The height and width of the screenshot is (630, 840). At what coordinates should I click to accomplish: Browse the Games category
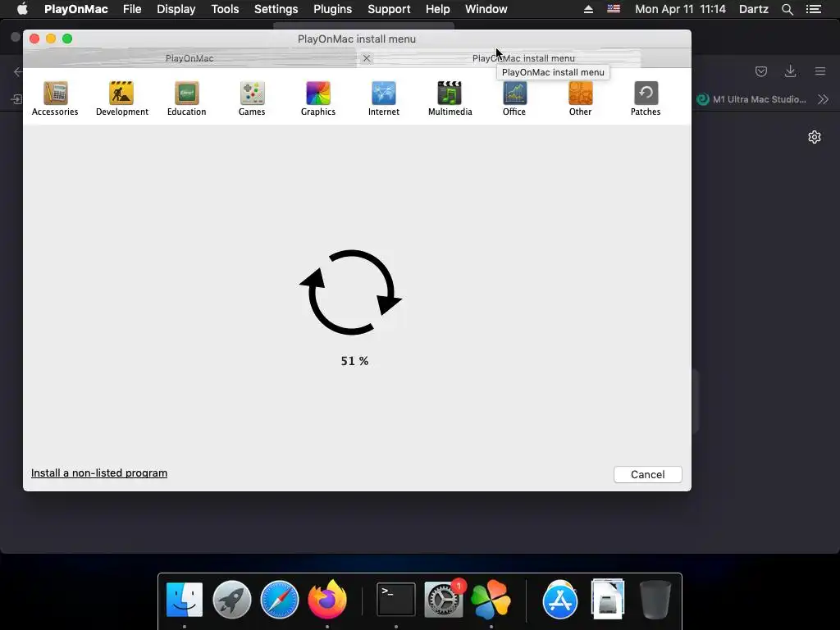pos(252,98)
